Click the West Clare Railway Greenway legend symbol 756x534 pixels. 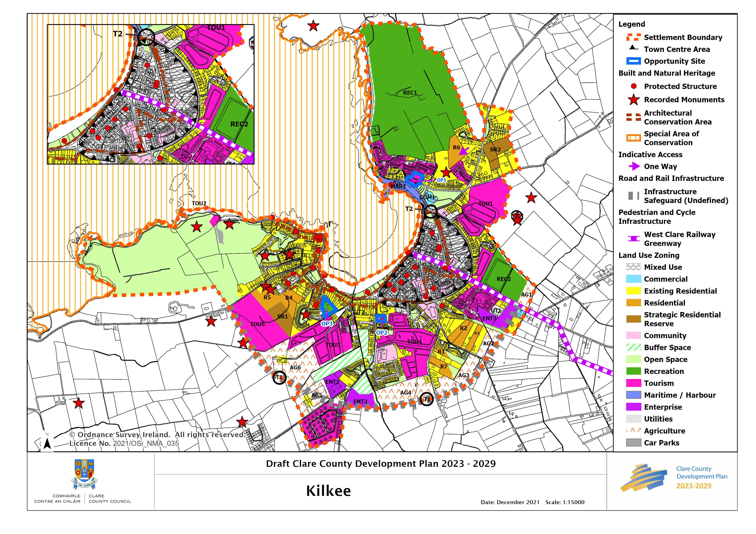pos(634,239)
